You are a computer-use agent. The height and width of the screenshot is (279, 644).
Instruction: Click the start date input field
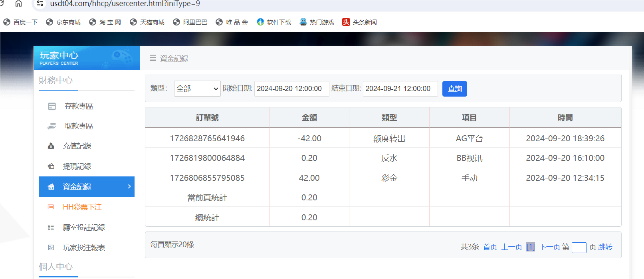(x=291, y=89)
